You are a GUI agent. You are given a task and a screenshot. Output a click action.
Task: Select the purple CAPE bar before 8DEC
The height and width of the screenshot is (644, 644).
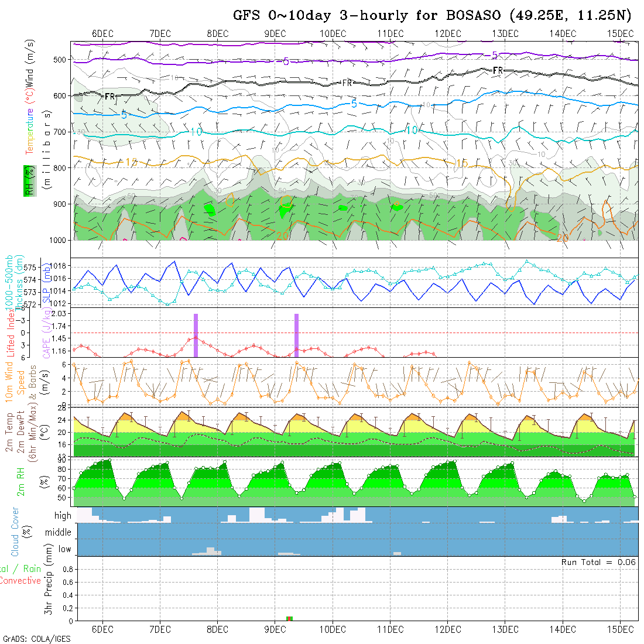pos(196,335)
